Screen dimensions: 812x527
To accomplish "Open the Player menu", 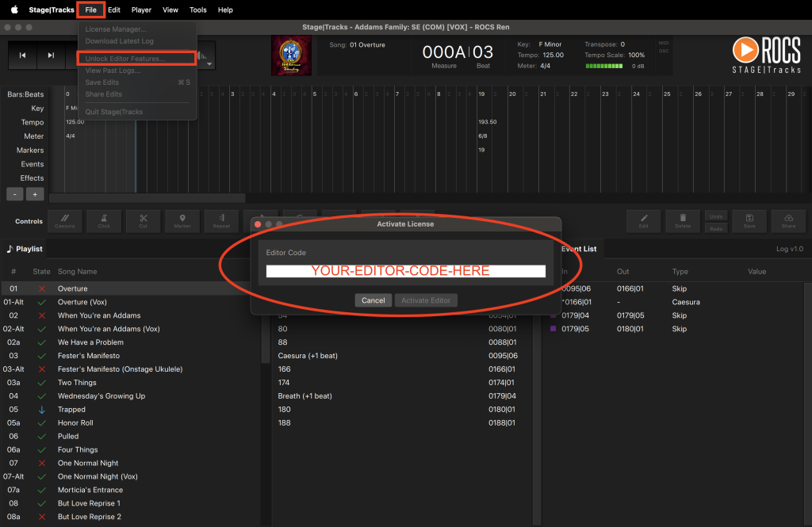I will point(141,10).
